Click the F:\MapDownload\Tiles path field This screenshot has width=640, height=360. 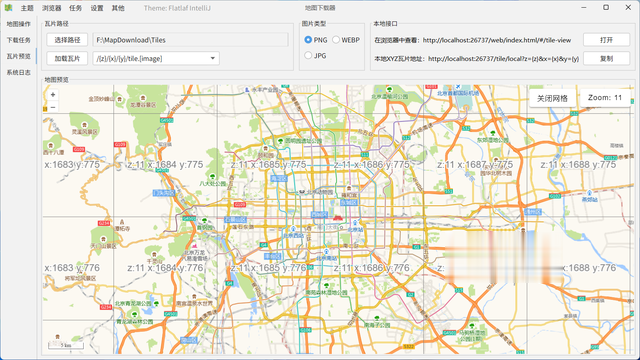(190, 40)
